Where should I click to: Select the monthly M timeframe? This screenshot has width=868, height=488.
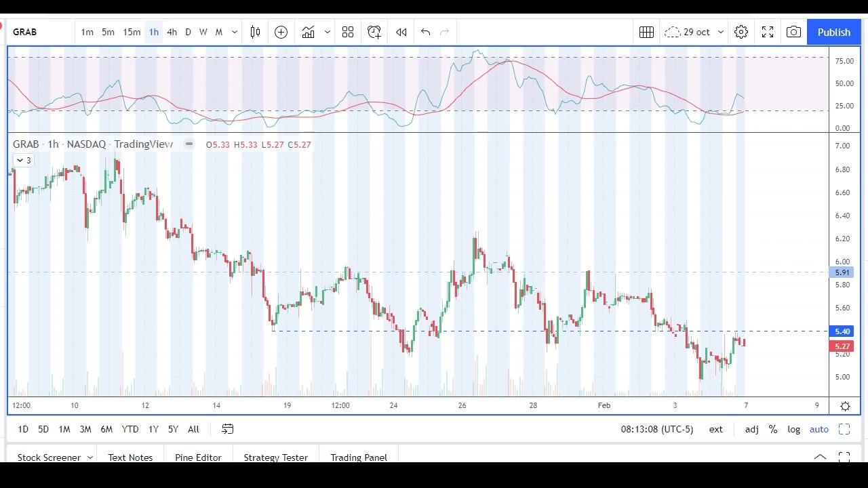click(218, 32)
